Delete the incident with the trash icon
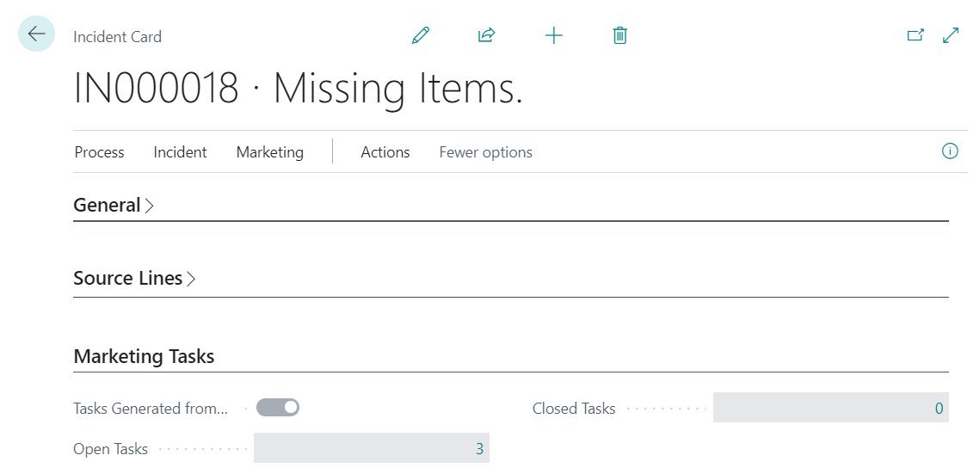 click(x=619, y=35)
